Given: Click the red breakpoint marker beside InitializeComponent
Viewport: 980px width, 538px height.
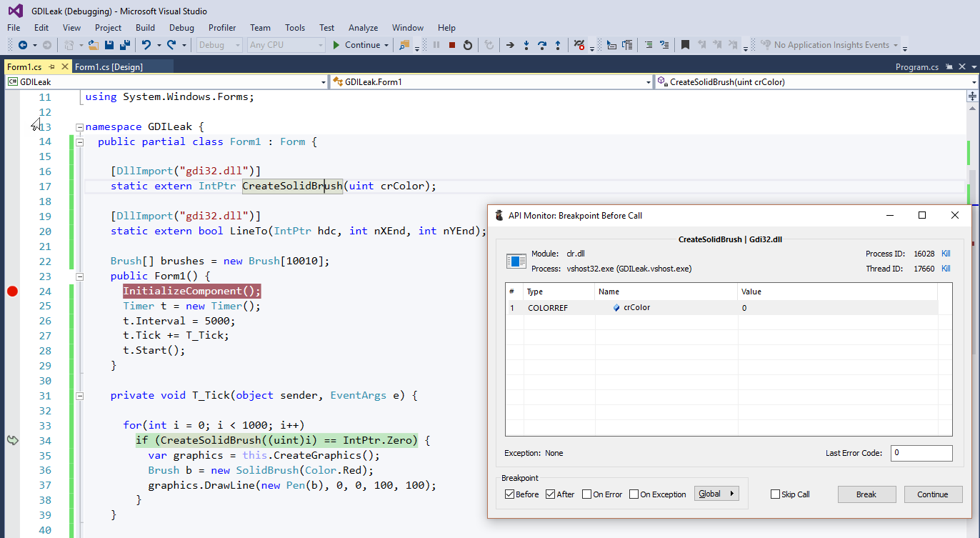Looking at the screenshot, I should pyautogui.click(x=12, y=291).
